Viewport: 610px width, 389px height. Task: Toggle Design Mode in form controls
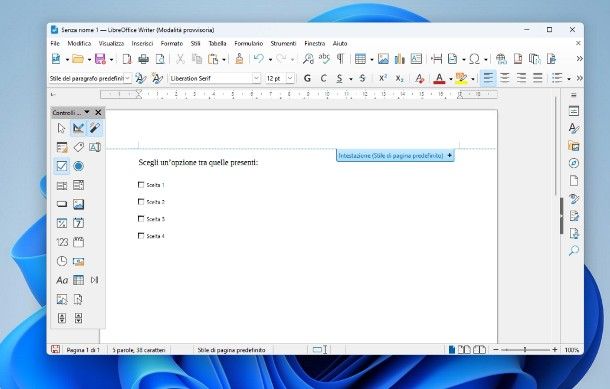[78, 128]
